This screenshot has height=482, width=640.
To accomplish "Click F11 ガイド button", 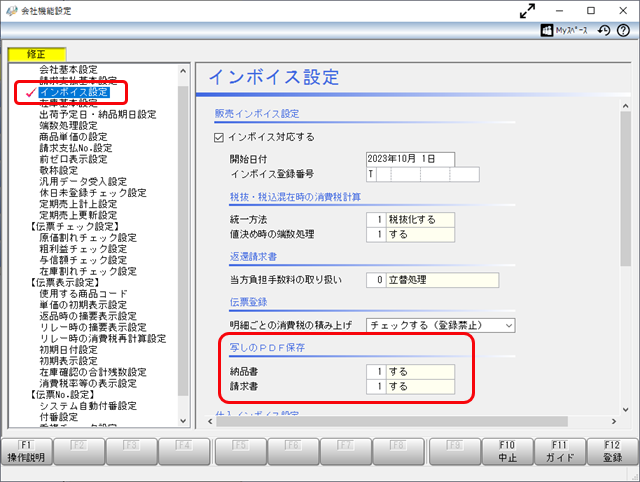I will pyautogui.click(x=560, y=451).
